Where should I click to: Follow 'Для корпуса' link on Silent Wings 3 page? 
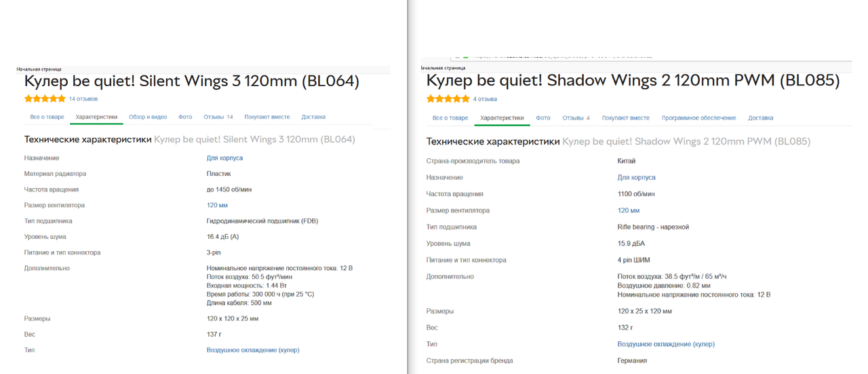224,157
